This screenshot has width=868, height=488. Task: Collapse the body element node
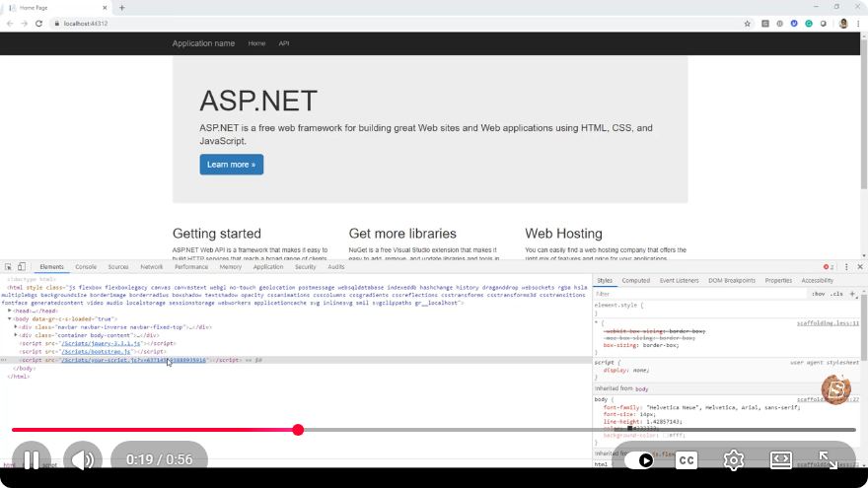10,319
